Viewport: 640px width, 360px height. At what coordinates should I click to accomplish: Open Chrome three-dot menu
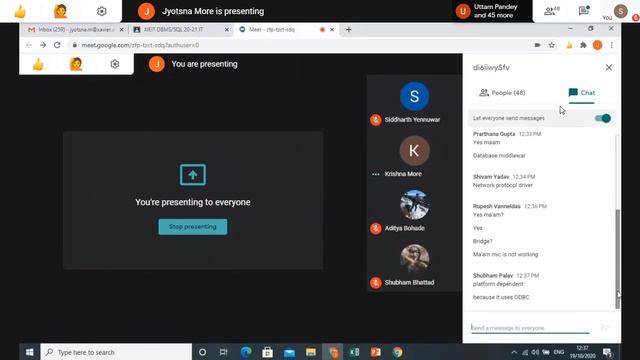pyautogui.click(x=611, y=45)
